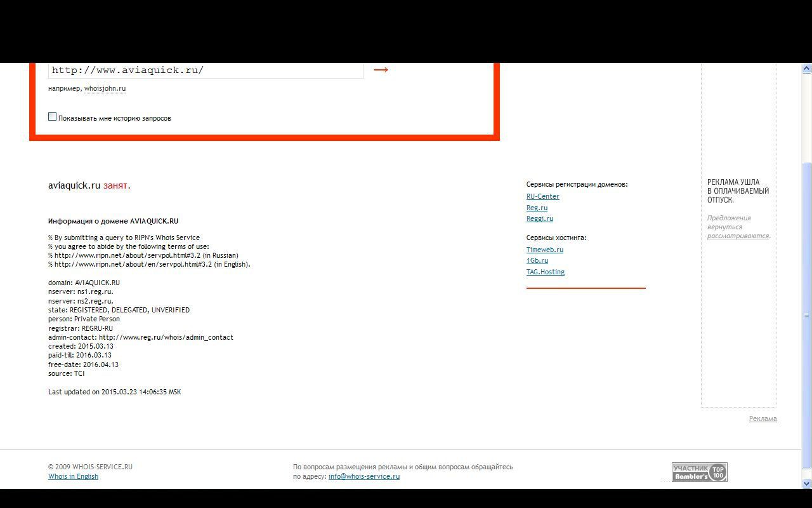Viewport: 812px width, 508px height.
Task: Click the scrollbar down arrow
Action: coord(807,483)
